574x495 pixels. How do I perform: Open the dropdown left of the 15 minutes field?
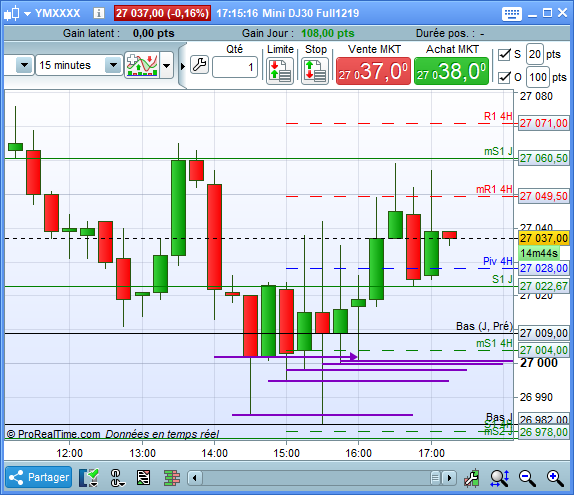point(25,66)
